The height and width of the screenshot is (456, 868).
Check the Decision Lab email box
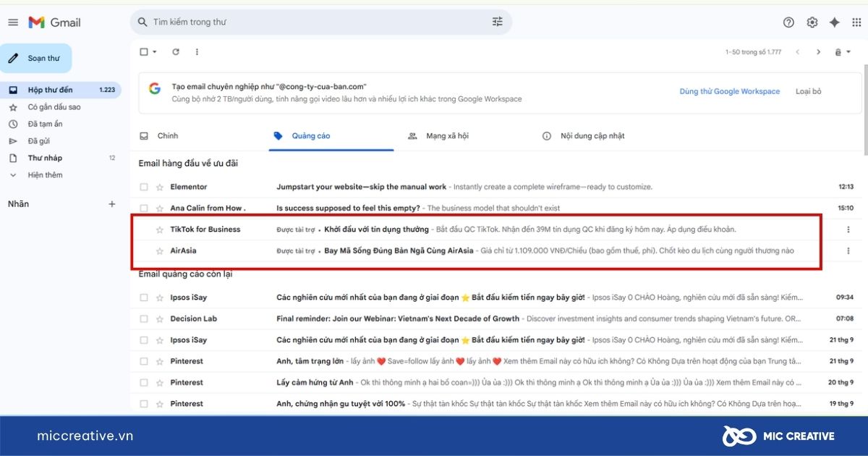(143, 319)
